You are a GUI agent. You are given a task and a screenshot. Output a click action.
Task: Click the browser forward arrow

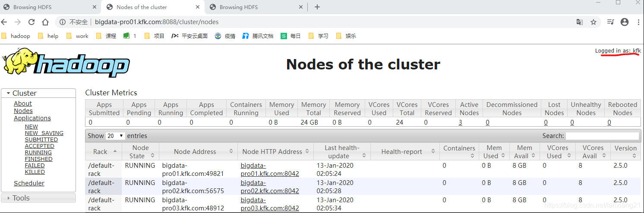pos(18,22)
